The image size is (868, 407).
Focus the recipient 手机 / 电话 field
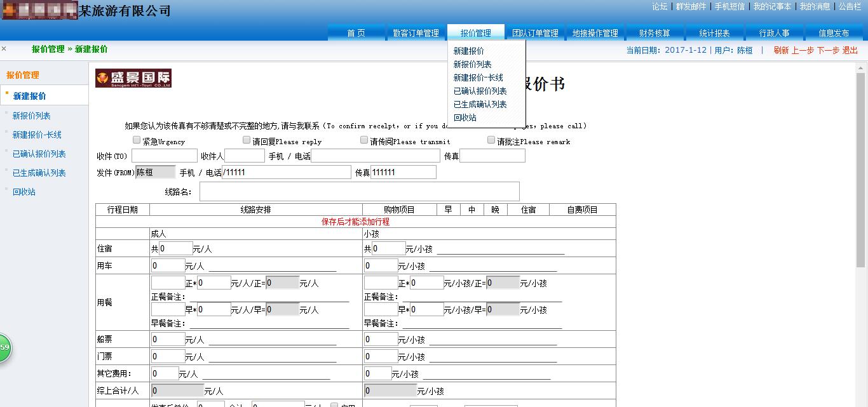tap(376, 156)
